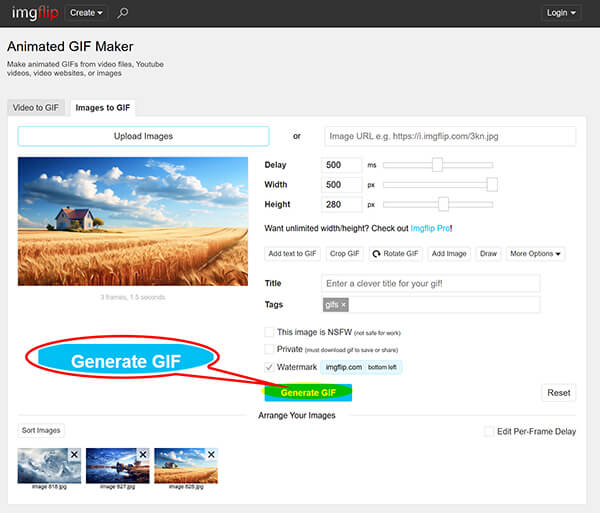600x513 pixels.
Task: Toggle the NSFW checkbox
Action: pos(269,332)
